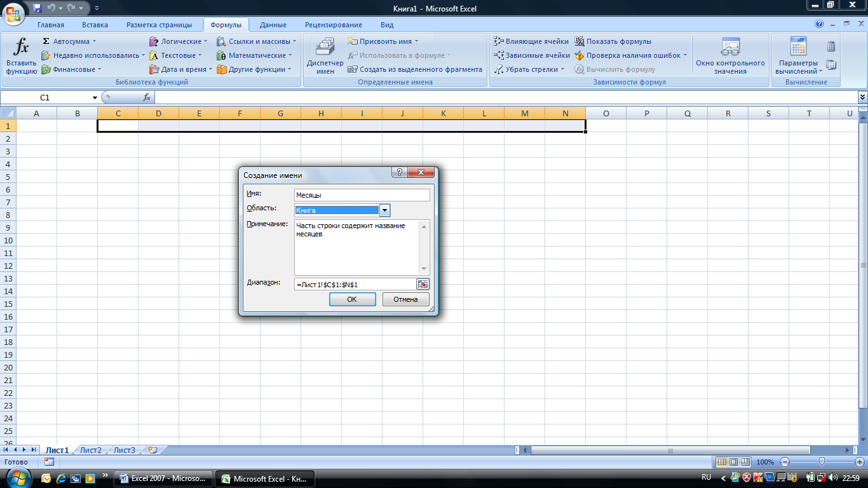This screenshot has width=868, height=488.
Task: Click the 100% zoom level
Action: (765, 462)
